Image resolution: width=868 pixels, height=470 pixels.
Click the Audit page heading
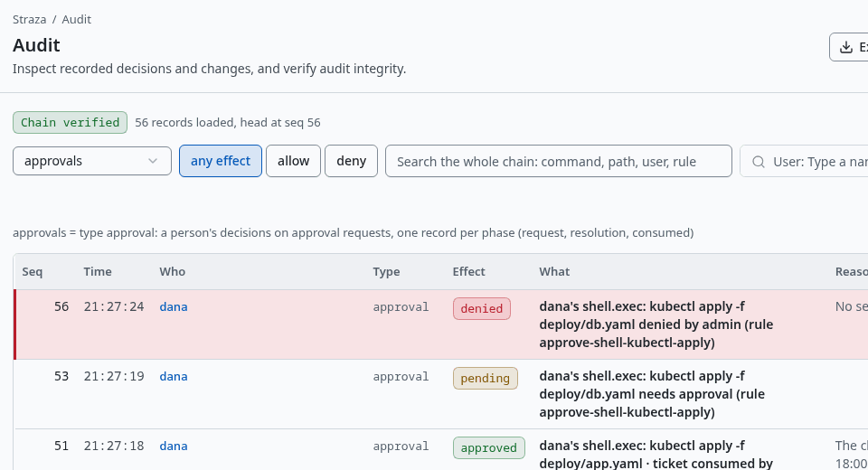[x=36, y=45]
